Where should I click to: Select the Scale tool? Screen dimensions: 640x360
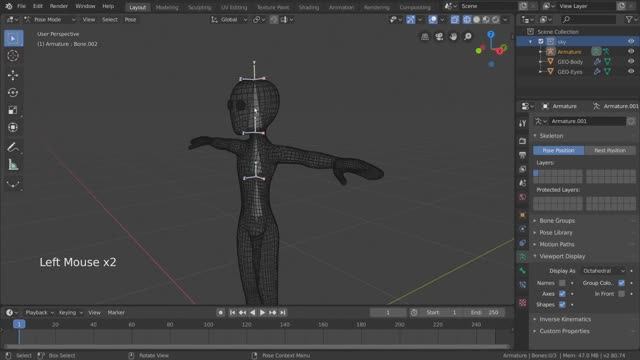(13, 110)
